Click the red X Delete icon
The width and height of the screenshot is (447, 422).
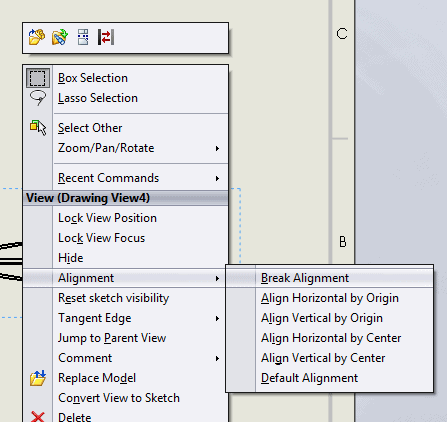[38, 417]
